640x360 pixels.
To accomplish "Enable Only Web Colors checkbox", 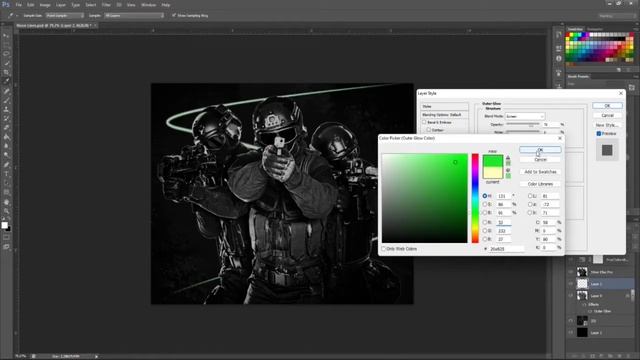I will pos(384,249).
